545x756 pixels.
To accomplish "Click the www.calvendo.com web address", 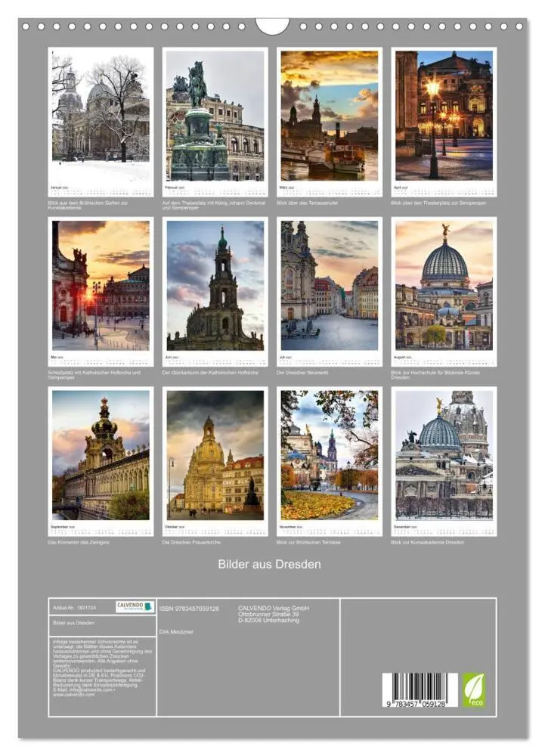I will pos(73,695).
